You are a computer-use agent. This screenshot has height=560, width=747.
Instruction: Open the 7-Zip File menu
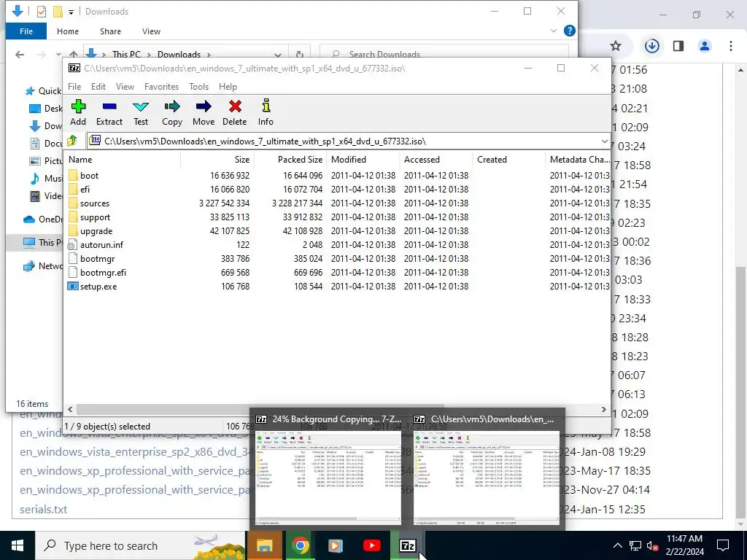(x=74, y=87)
